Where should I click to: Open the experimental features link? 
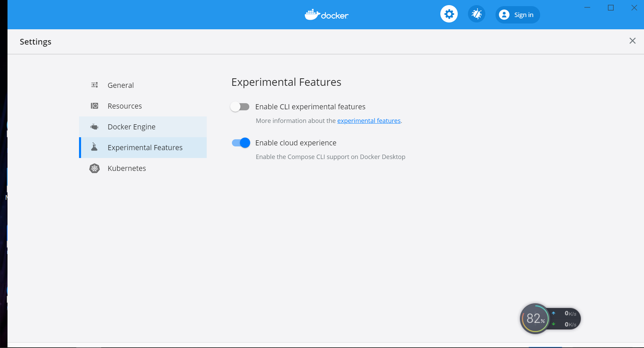(x=369, y=121)
